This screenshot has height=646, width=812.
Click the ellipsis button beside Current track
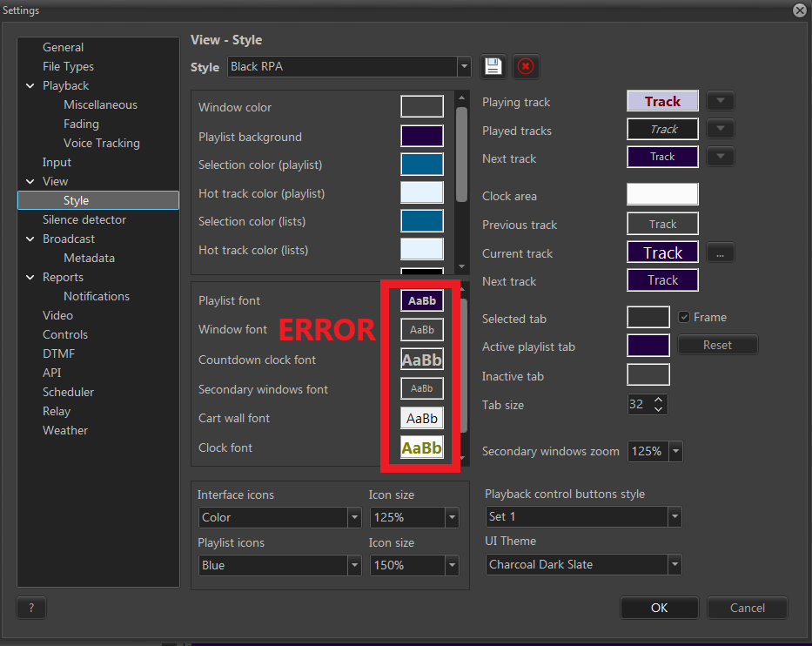pos(720,253)
